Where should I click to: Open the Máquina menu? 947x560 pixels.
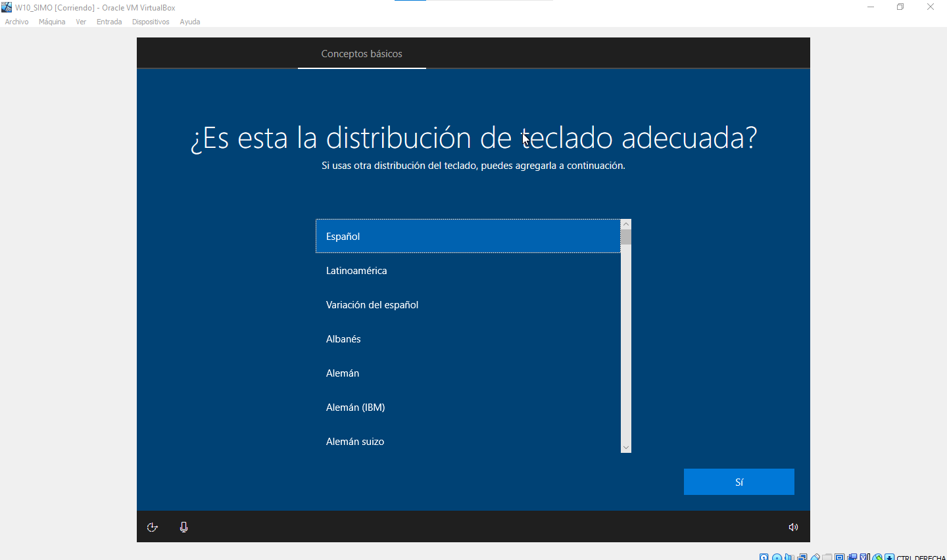(x=52, y=22)
